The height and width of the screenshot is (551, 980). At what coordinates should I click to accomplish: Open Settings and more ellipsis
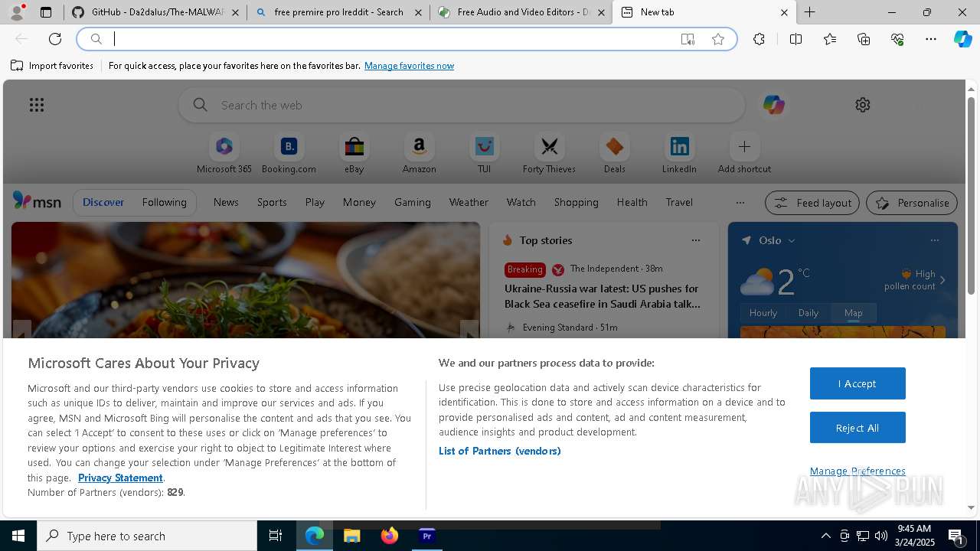click(931, 39)
